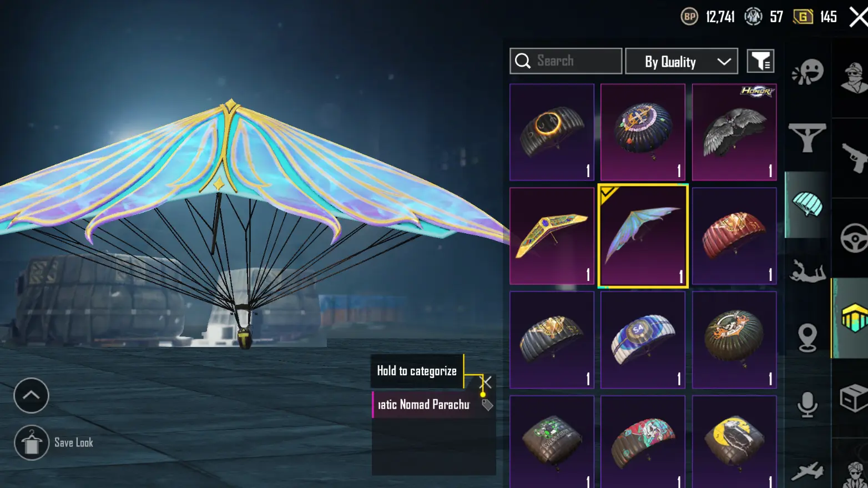868x488 pixels.
Task: Tag the Nomad Parachute item label icon
Action: pyautogui.click(x=487, y=405)
